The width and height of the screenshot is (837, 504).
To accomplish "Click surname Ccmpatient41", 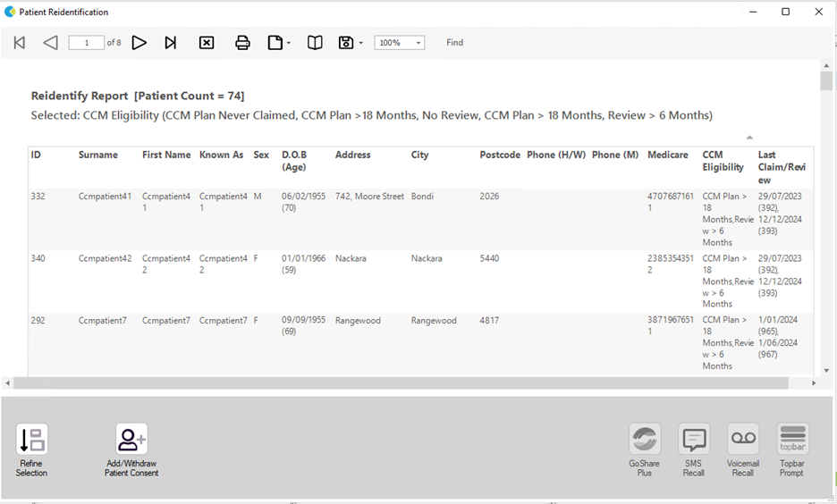I will [x=105, y=197].
